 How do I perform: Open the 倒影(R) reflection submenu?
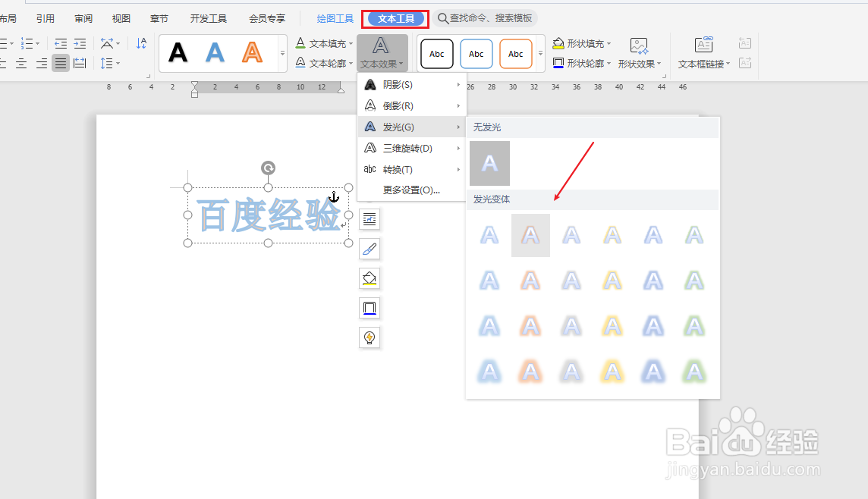(412, 105)
